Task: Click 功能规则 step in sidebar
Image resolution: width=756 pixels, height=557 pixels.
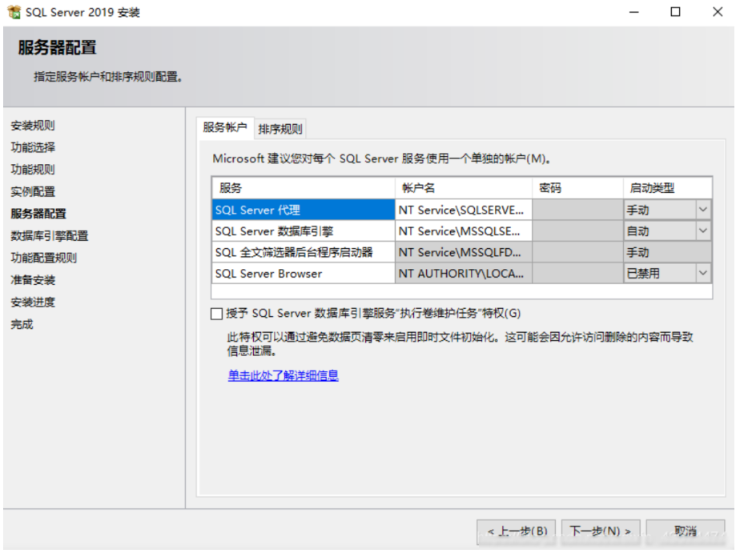Action: [x=33, y=169]
